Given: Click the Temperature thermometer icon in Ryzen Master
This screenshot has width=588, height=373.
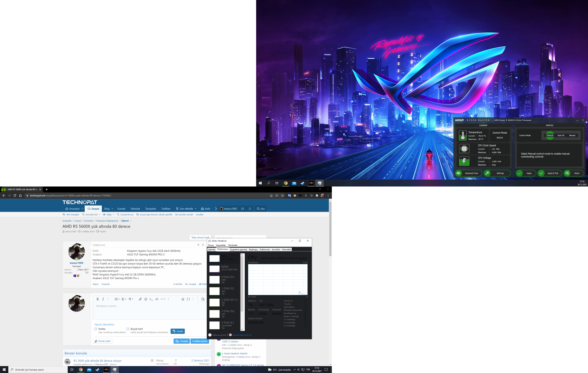Looking at the screenshot, I should (463, 135).
